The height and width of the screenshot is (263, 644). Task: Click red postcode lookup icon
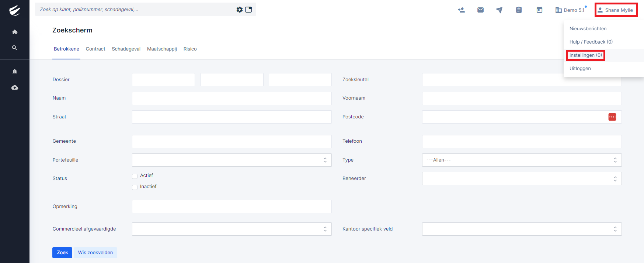(x=612, y=117)
